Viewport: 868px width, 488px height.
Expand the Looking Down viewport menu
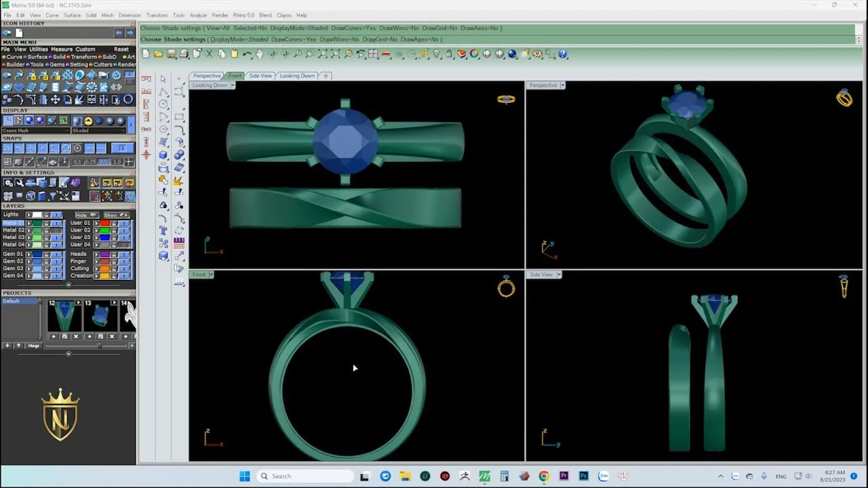(233, 85)
